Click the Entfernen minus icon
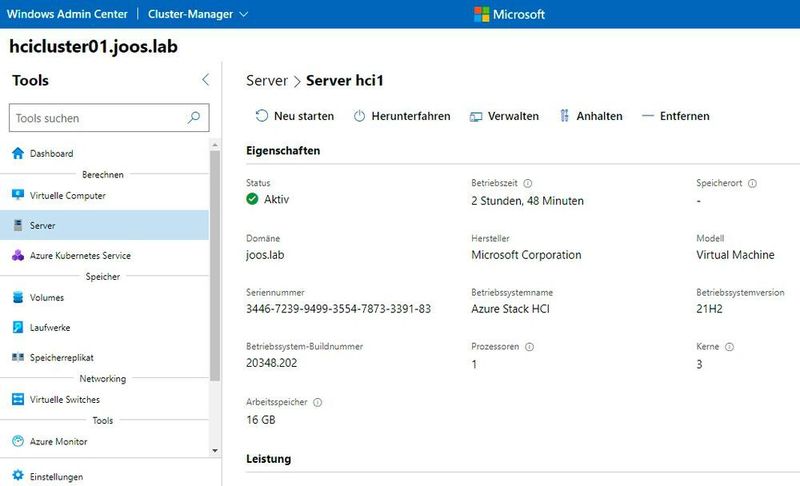 [x=647, y=116]
